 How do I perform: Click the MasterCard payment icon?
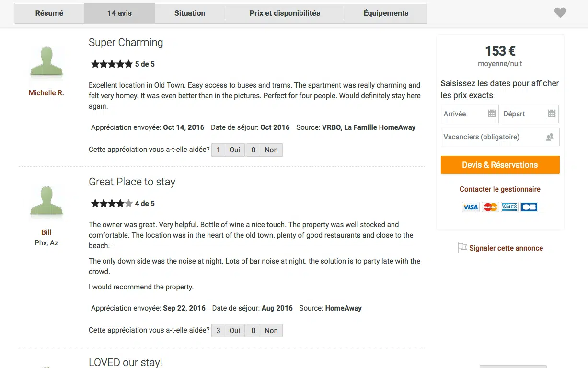490,207
